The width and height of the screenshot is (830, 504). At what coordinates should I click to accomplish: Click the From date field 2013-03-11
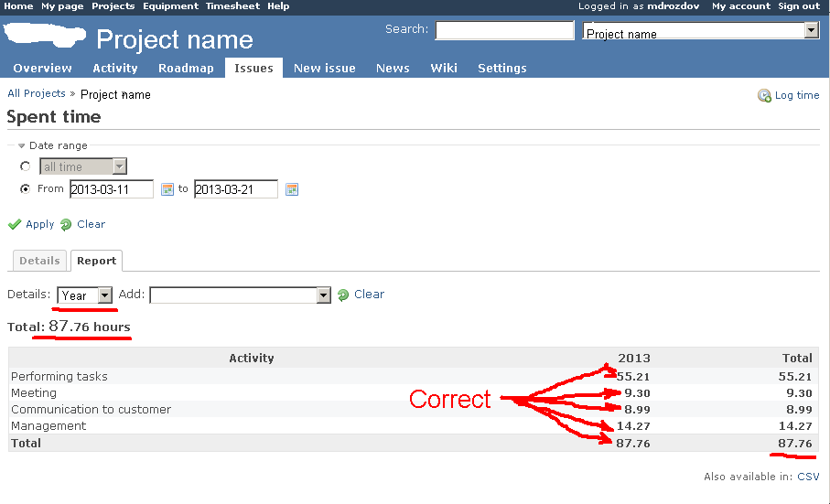[x=111, y=189]
